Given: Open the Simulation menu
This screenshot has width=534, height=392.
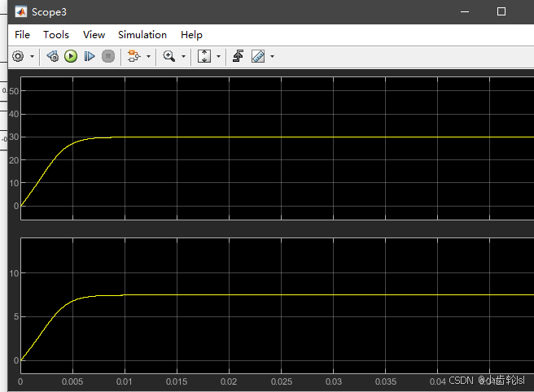Looking at the screenshot, I should 142,35.
